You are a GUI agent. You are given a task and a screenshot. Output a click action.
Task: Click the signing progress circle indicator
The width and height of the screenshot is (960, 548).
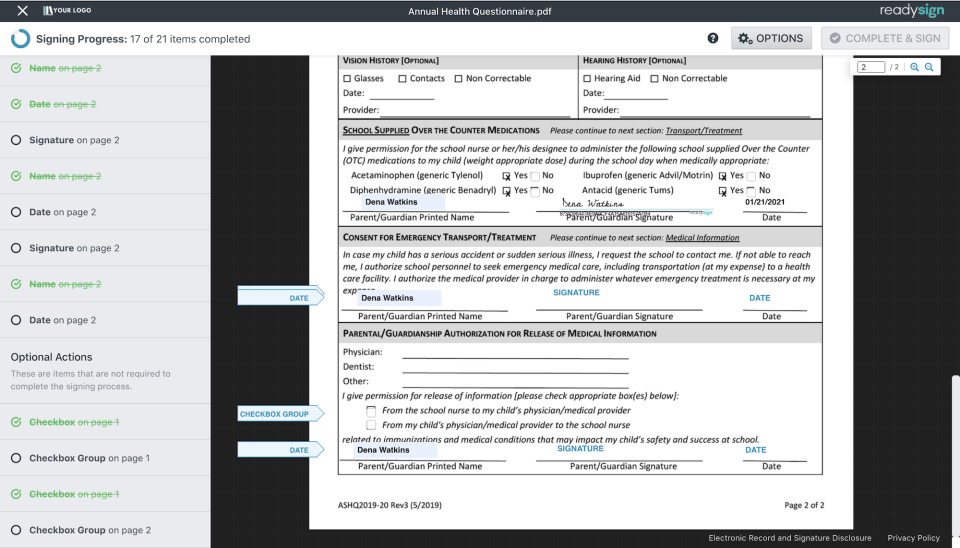[20, 39]
